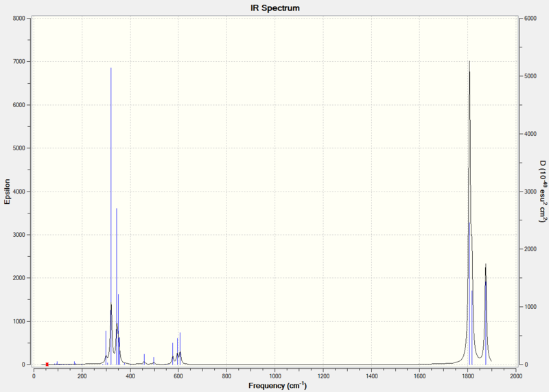The width and height of the screenshot is (549, 392).
Task: Select the "D (10-40 esu2 cm2)" right axis label
Action: [543, 192]
